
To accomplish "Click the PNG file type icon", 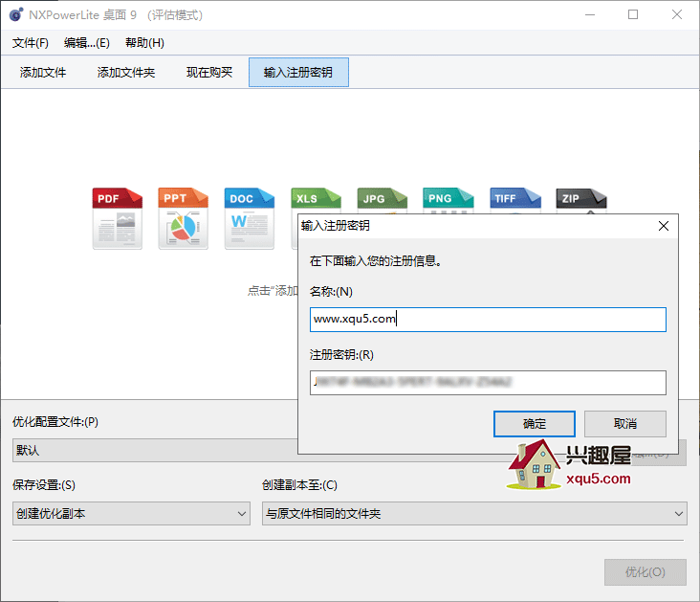I will click(448, 200).
